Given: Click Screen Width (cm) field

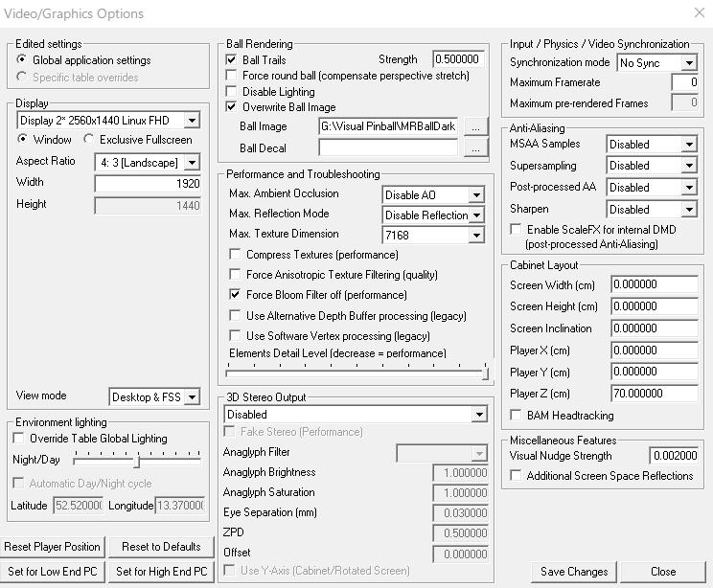Looking at the screenshot, I should [655, 284].
